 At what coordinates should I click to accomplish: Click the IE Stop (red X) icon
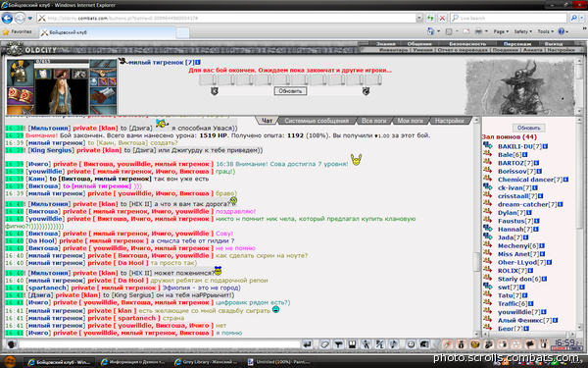pyautogui.click(x=442, y=18)
